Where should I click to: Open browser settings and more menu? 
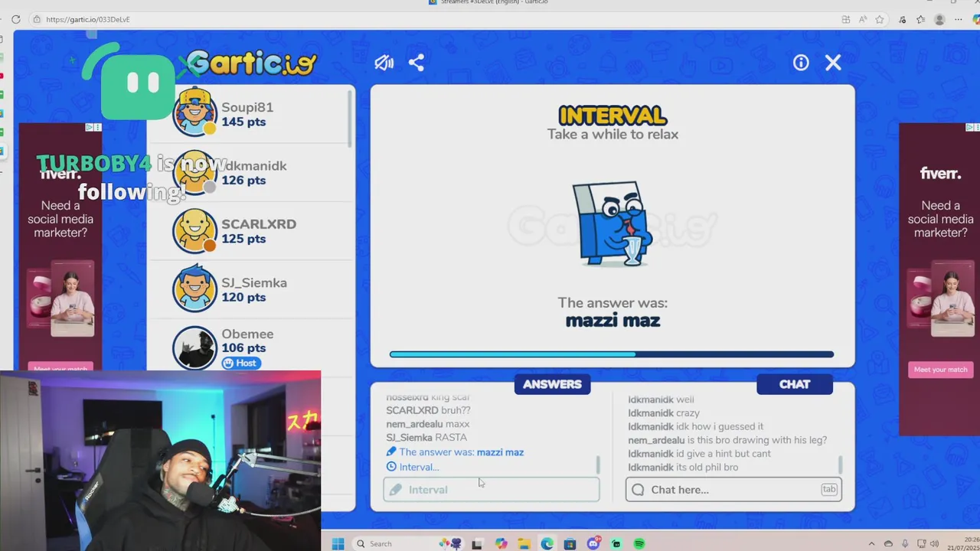[x=958, y=19]
